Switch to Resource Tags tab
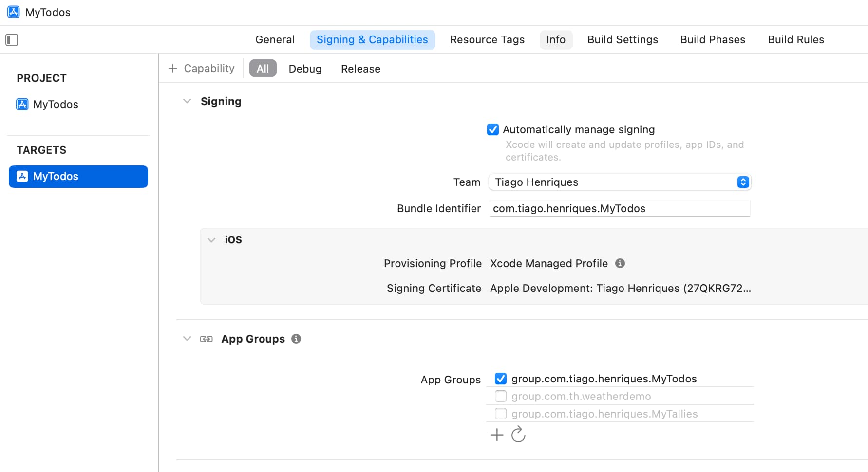This screenshot has width=868, height=472. [487, 40]
